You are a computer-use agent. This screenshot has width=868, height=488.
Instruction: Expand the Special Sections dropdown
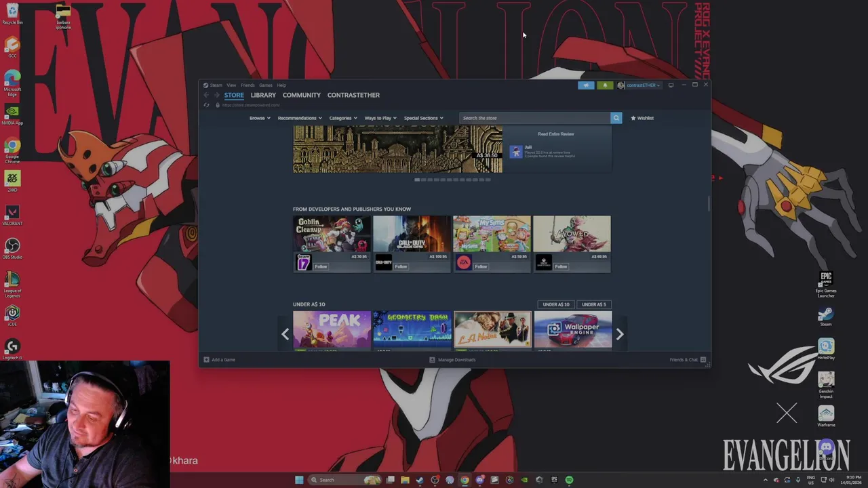click(424, 118)
